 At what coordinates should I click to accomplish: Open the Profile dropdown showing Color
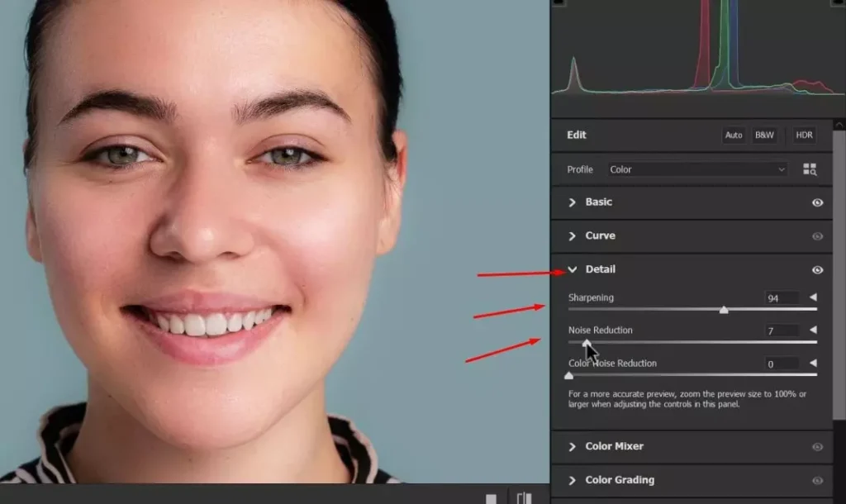click(x=698, y=169)
